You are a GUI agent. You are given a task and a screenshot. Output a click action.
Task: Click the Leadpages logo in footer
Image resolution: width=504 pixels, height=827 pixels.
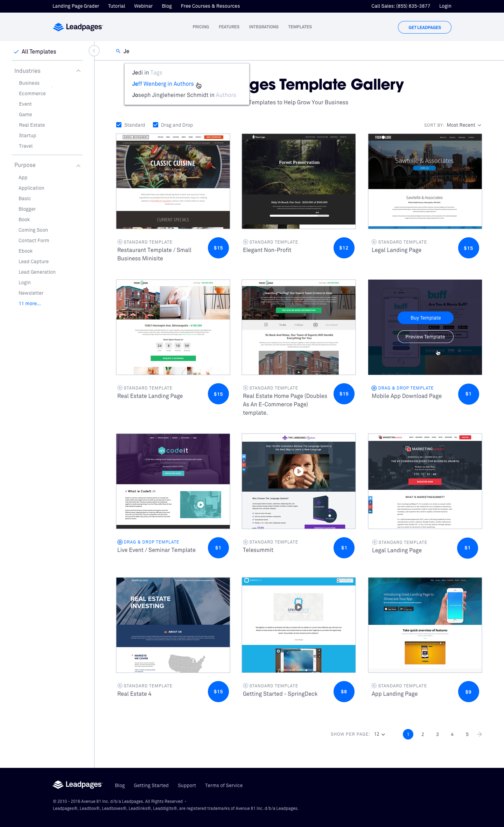[77, 785]
